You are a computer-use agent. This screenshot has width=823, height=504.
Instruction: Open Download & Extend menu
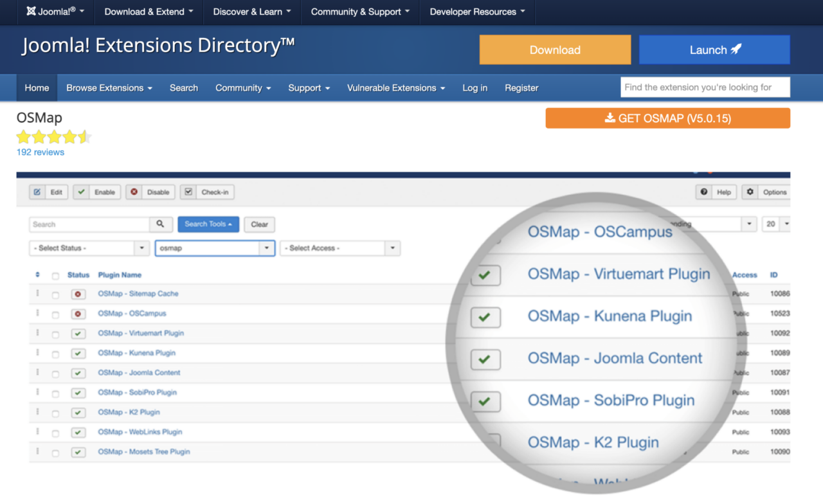149,12
